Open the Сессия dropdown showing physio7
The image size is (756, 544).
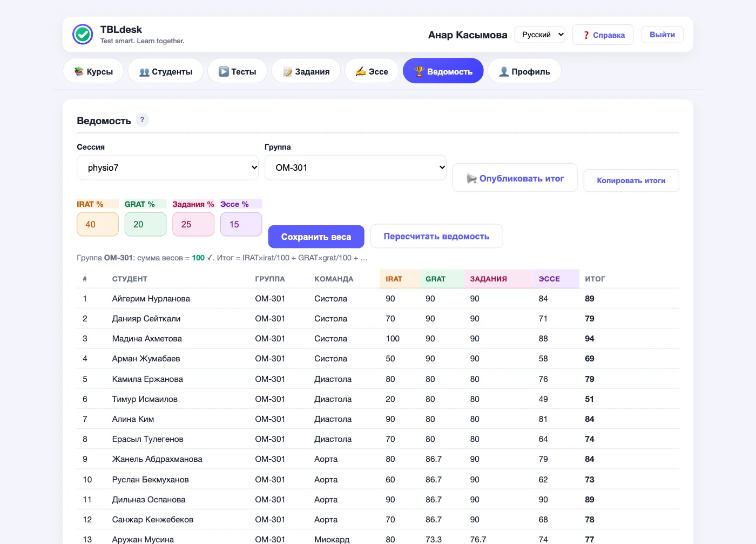tap(168, 167)
